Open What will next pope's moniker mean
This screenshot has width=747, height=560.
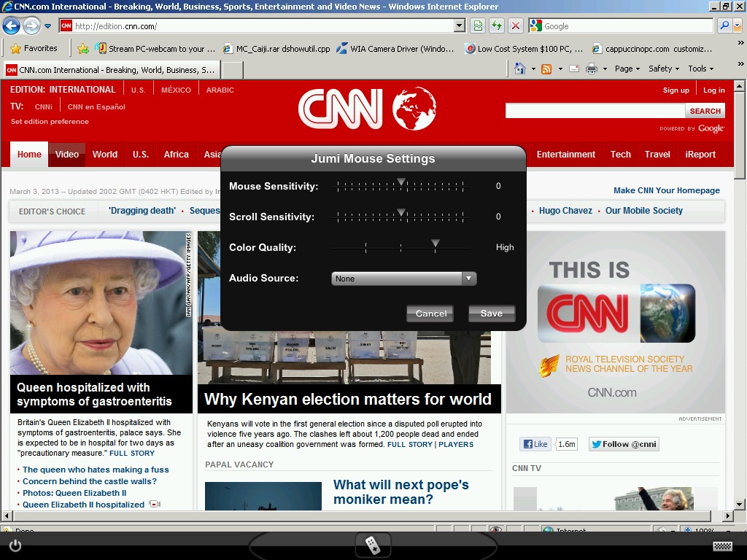(401, 492)
